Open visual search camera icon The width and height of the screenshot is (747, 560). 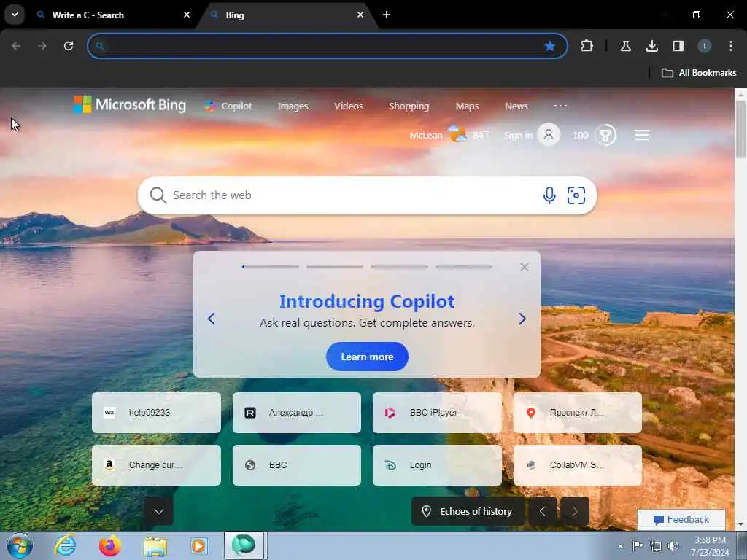(x=576, y=195)
